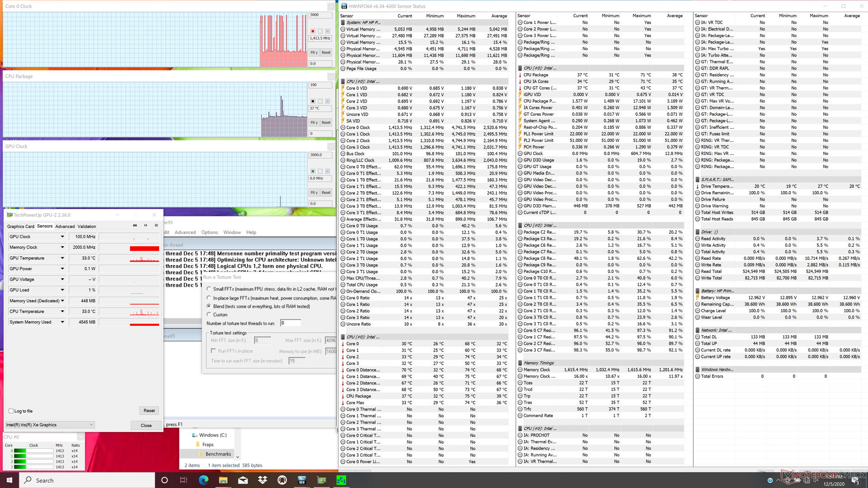Click the Windows Start button
Image resolution: width=868 pixels, height=488 pixels.
click(9, 480)
